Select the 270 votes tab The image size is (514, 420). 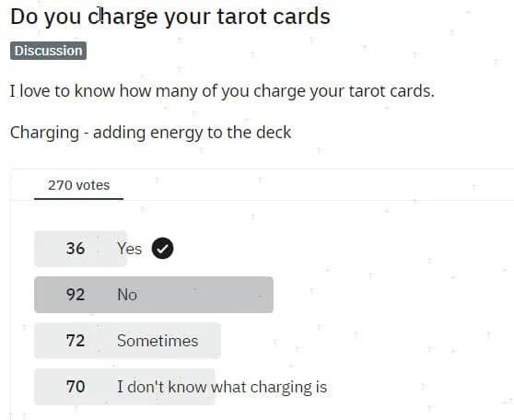click(x=78, y=185)
